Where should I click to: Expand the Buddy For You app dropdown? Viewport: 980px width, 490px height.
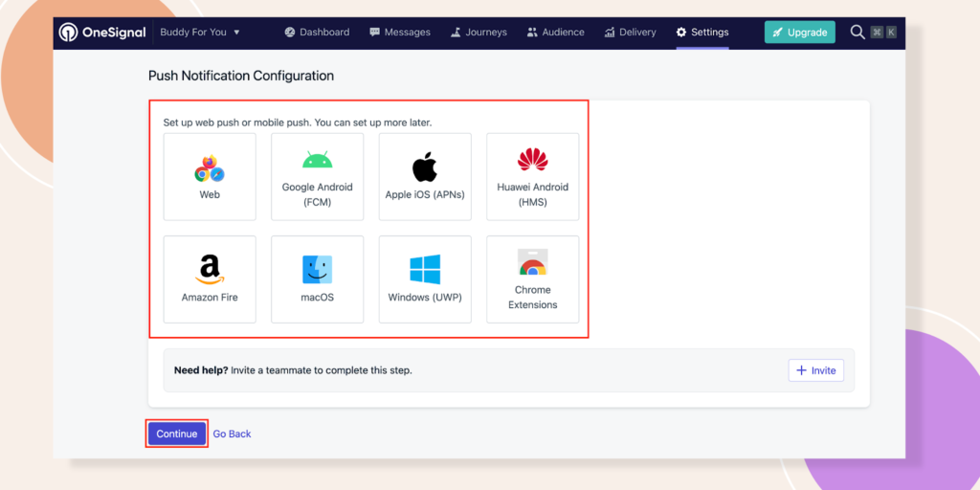tap(200, 33)
